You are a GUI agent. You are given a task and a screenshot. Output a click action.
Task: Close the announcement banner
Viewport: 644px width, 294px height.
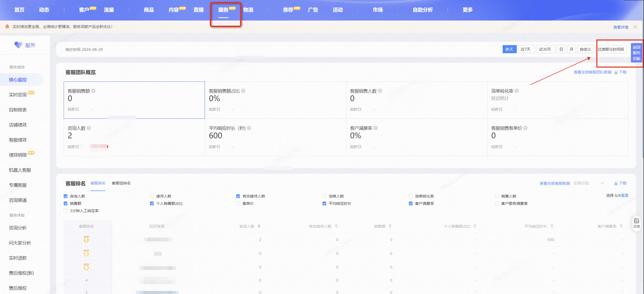click(635, 27)
